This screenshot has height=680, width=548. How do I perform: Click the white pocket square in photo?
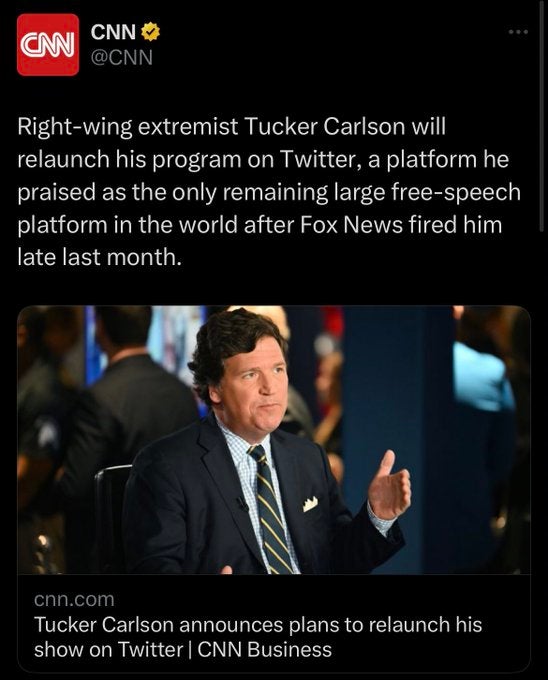point(310,504)
